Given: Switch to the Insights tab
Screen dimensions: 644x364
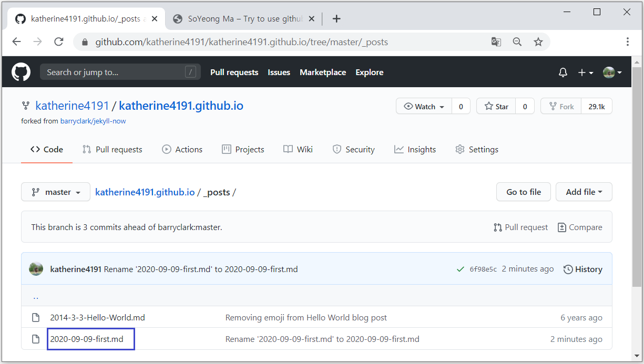Looking at the screenshot, I should pos(415,149).
